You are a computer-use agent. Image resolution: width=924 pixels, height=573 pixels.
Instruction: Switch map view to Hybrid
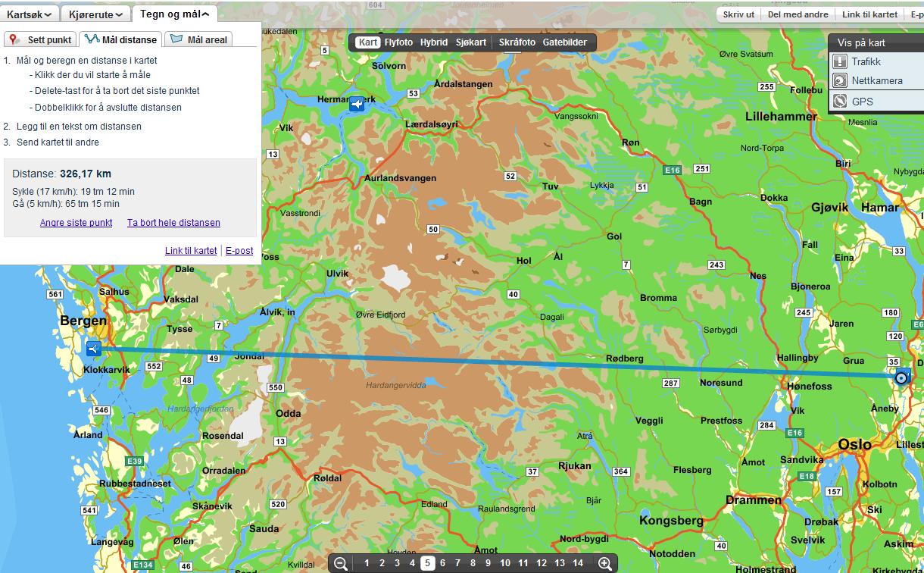point(434,42)
